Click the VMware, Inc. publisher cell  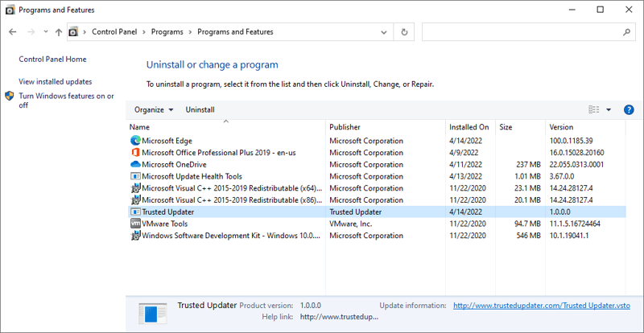[351, 224]
